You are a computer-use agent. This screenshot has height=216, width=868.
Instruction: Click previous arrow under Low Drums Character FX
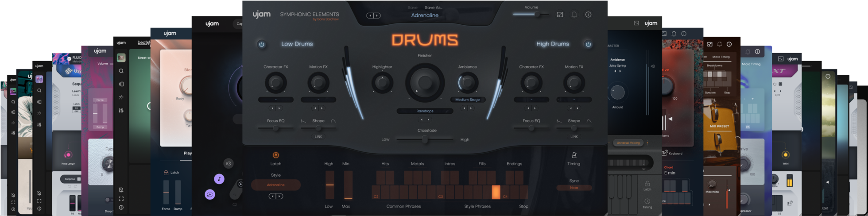click(x=272, y=108)
